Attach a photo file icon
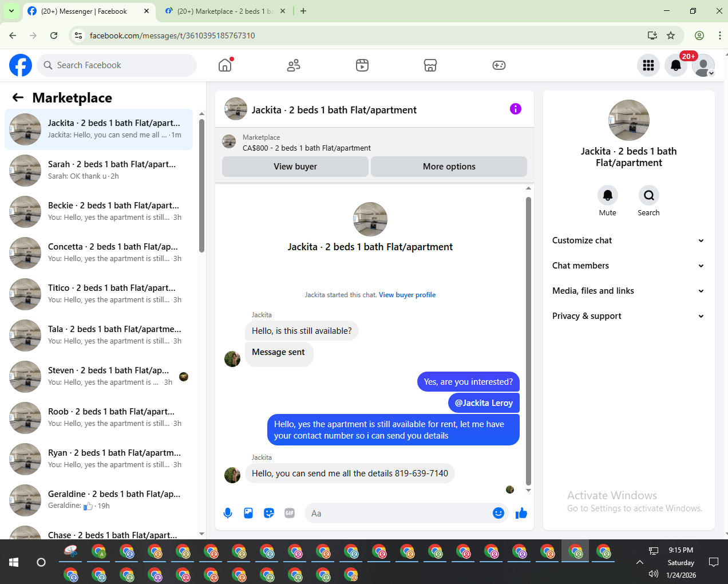 coord(248,513)
